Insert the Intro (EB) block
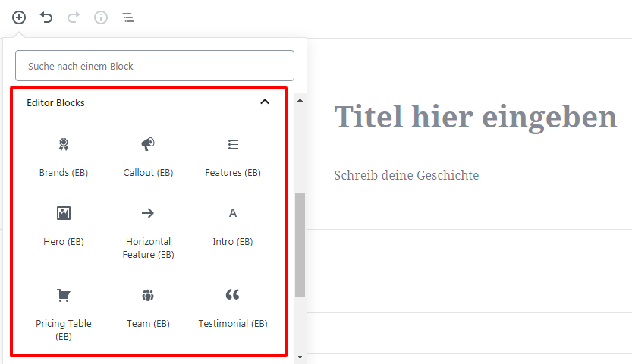This screenshot has height=364, width=632. [233, 226]
